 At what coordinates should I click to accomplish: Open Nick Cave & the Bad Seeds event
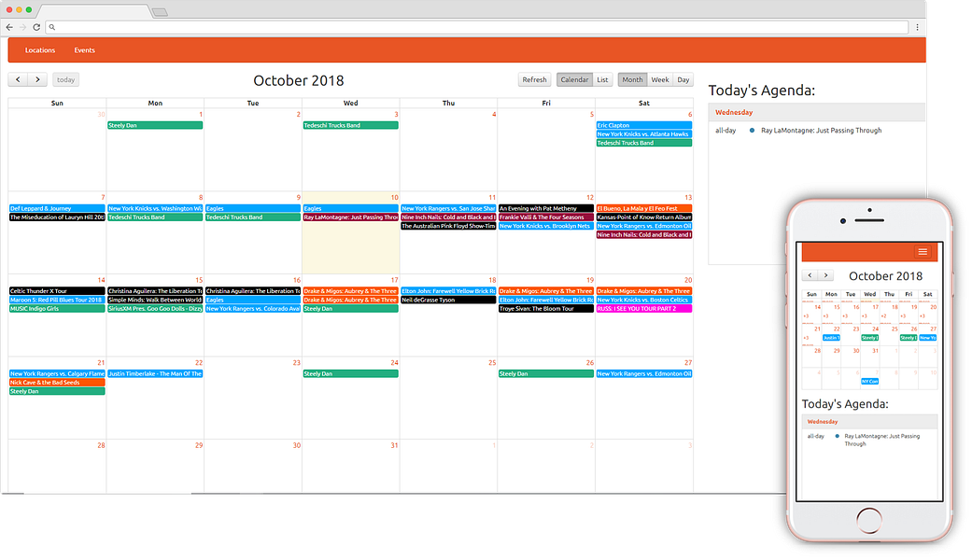[57, 383]
